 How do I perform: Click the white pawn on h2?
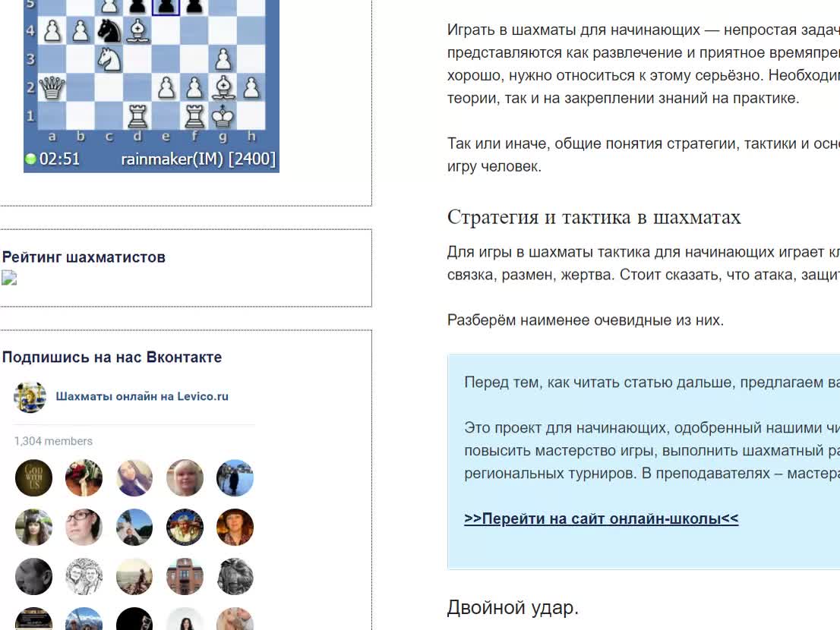[x=251, y=87]
